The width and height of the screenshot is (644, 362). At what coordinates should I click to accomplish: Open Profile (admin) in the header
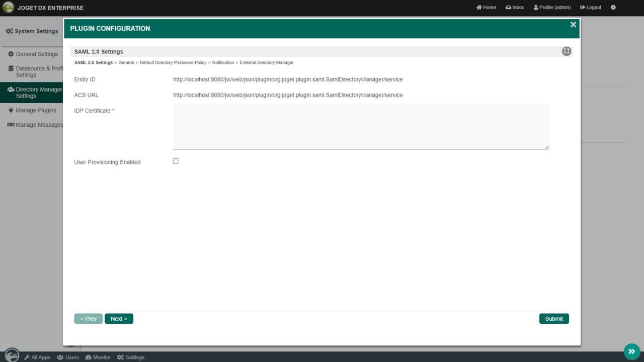(x=552, y=8)
